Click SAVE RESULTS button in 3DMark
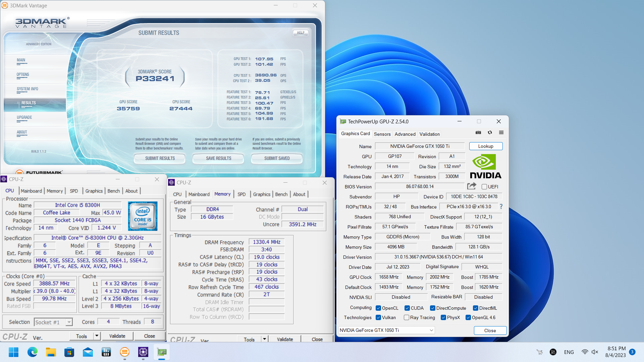Image resolution: width=644 pixels, height=362 pixels. coord(219,158)
